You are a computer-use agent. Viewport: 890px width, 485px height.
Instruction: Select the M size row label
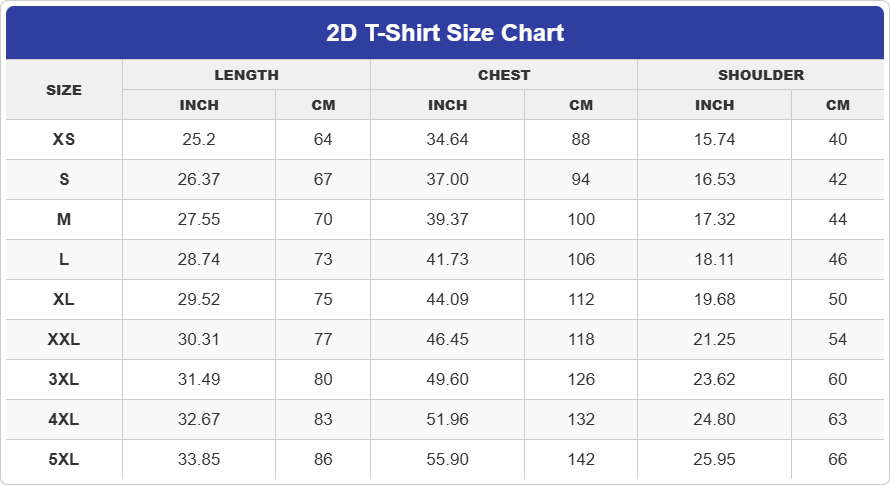pyautogui.click(x=64, y=220)
